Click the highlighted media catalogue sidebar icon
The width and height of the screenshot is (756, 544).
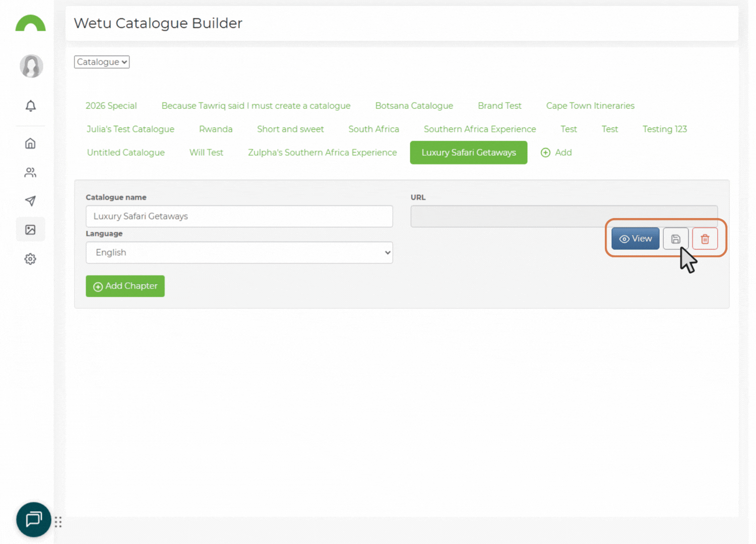[30, 229]
